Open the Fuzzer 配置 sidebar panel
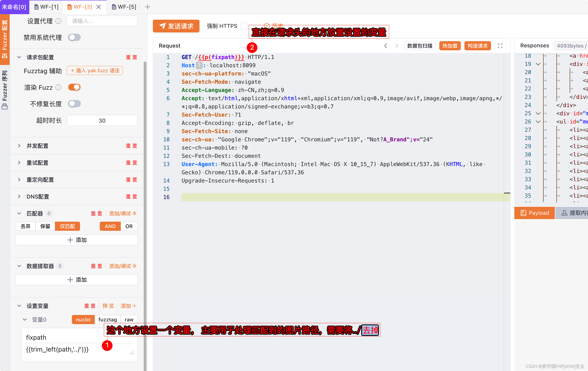Screen dimensions: 588x371 coord(5,39)
